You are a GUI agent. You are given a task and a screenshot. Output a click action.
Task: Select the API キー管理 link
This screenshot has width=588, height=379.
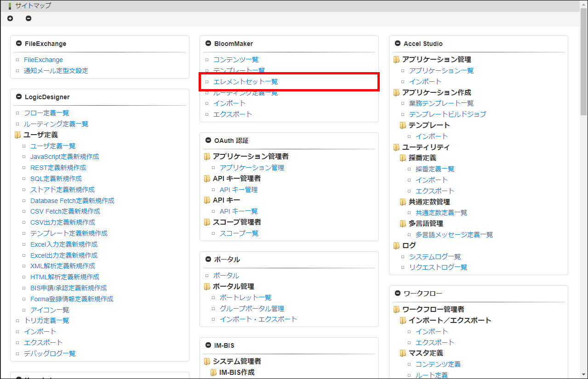coord(238,190)
